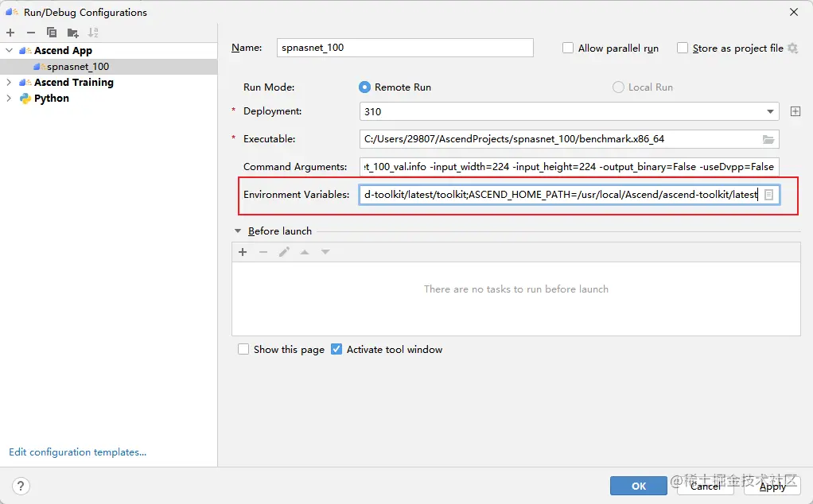Screen dimensions: 813x504
Task: Collapse the Ascend App tree node
Action: (x=9, y=50)
